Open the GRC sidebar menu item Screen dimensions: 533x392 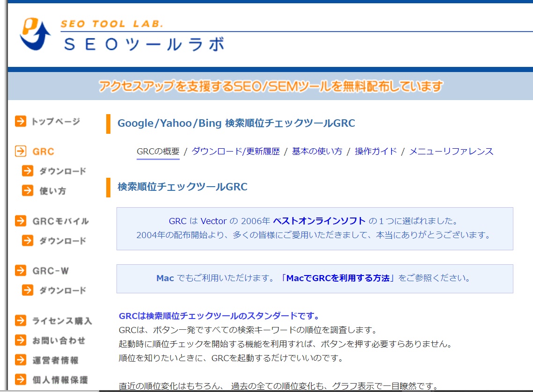click(43, 152)
